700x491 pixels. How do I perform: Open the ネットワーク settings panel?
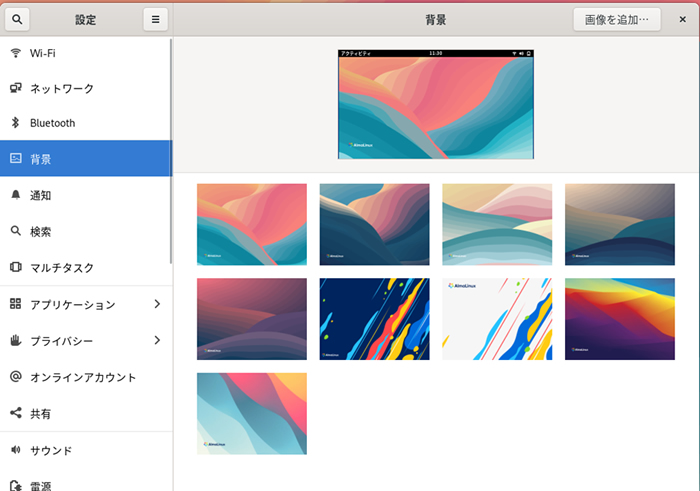coord(62,88)
